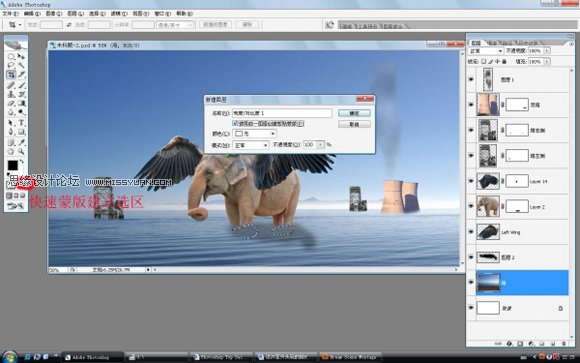Open the Edit menu
This screenshot has width=580, height=363.
pos(32,14)
